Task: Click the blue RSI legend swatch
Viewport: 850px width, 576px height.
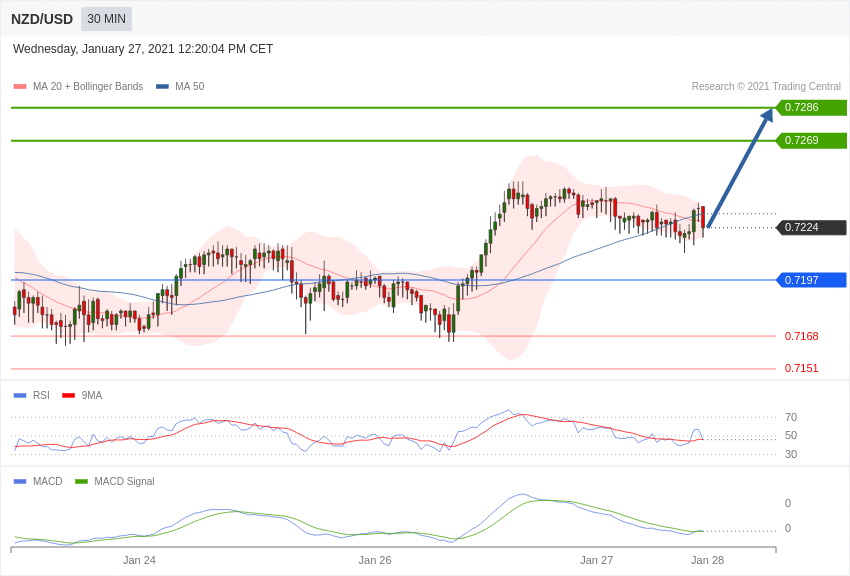Action: (20, 396)
